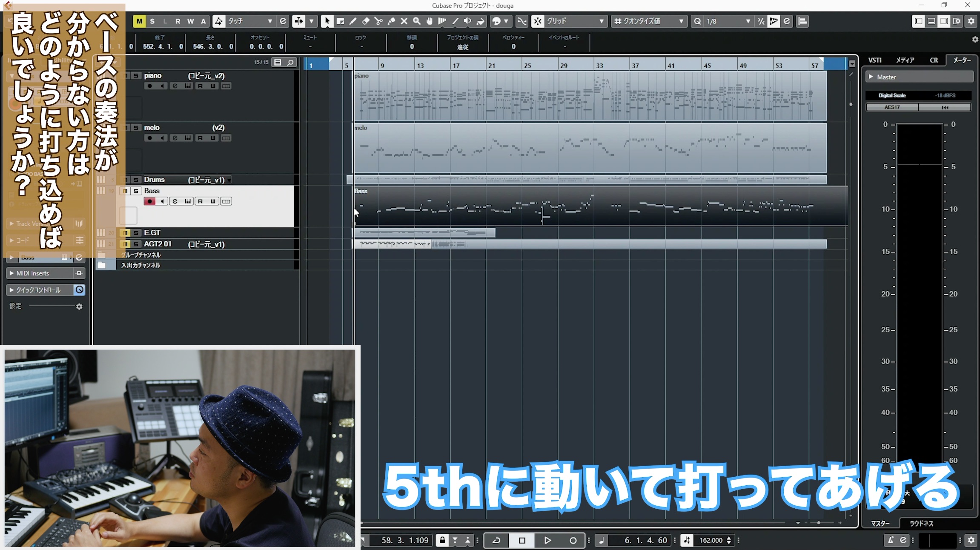Click the Iterative Quantize icon
This screenshot has width=980, height=550.
pyautogui.click(x=761, y=21)
